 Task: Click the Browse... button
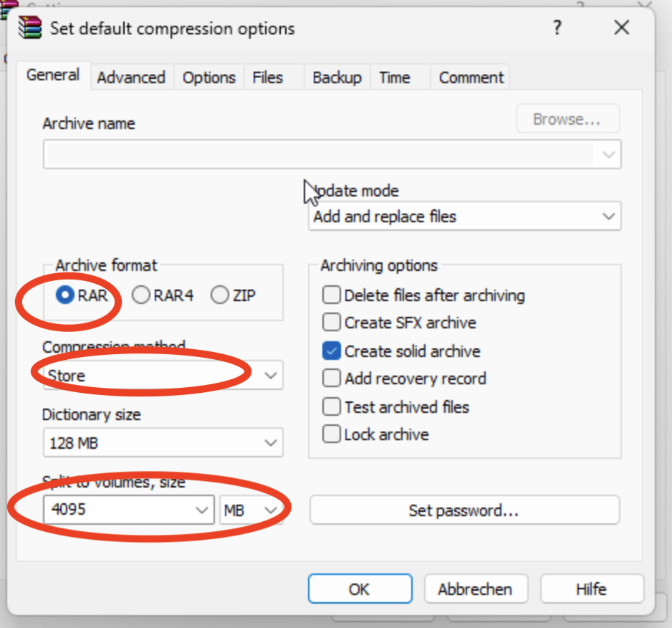click(x=567, y=119)
